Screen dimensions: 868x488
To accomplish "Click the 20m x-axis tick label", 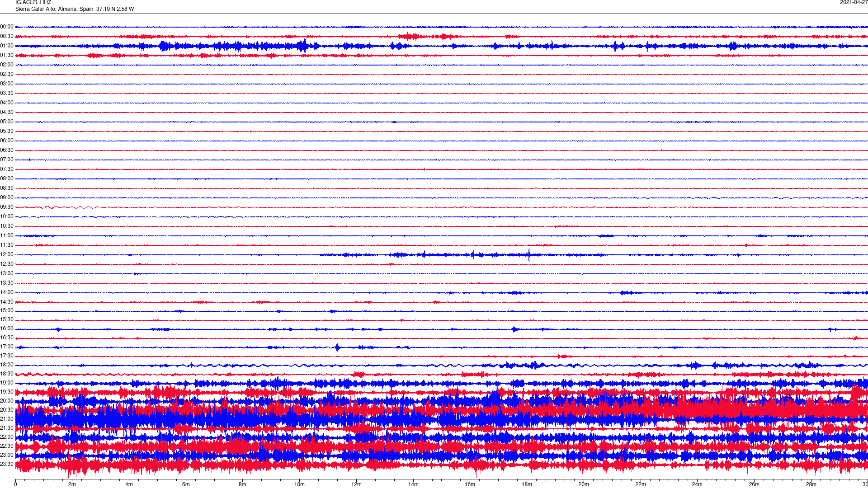I will [584, 484].
